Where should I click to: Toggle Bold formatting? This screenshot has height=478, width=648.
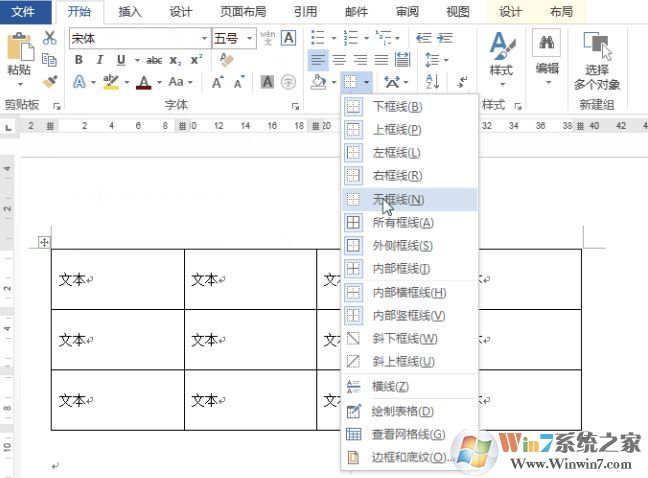pos(79,60)
